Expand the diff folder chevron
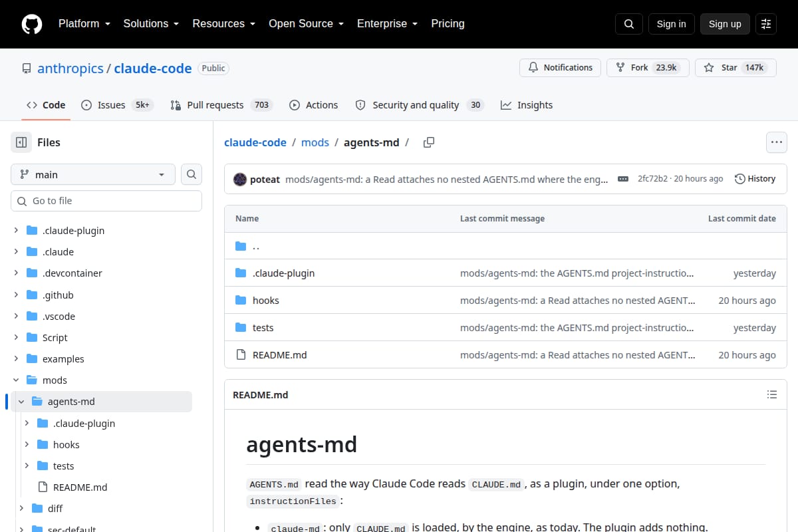The image size is (798, 532). click(x=21, y=509)
